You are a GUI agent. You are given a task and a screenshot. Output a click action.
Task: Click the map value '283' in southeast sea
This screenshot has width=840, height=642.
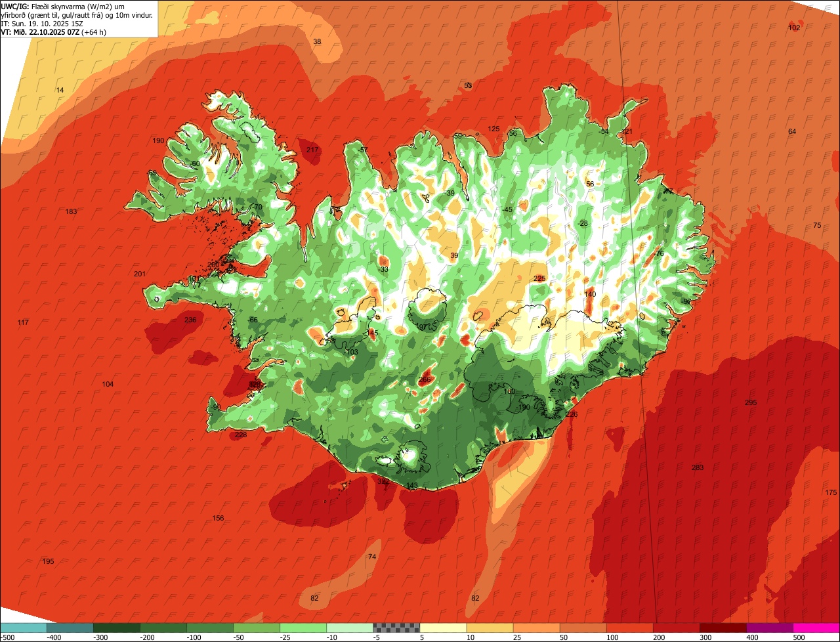tap(698, 467)
